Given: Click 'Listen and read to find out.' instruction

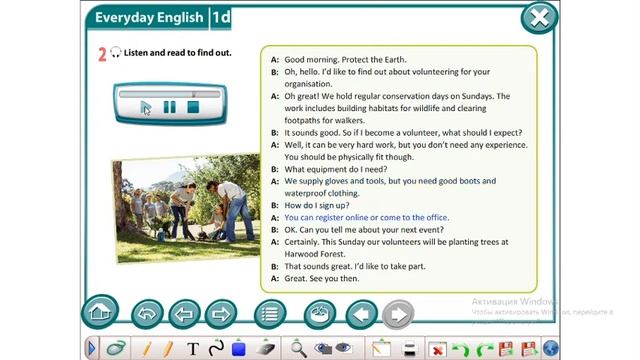Looking at the screenshot, I should (178, 53).
